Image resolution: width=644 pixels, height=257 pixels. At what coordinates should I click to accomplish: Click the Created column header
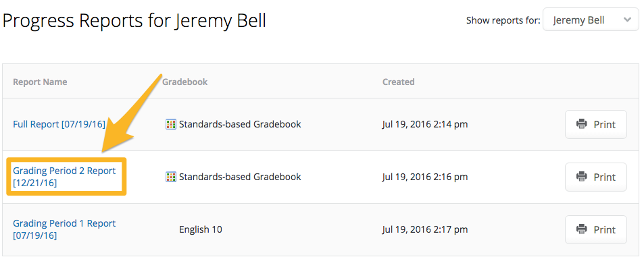click(x=399, y=82)
